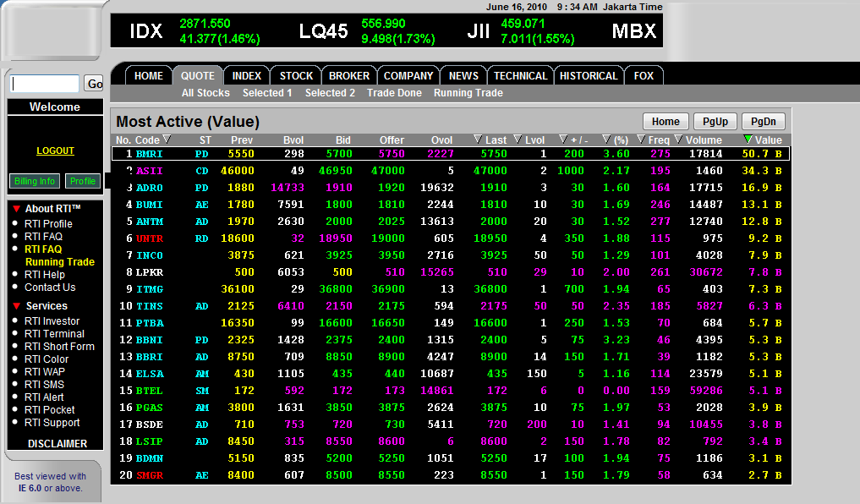The height and width of the screenshot is (504, 860).
Task: Open RTI Terminal service link
Action: tap(54, 333)
